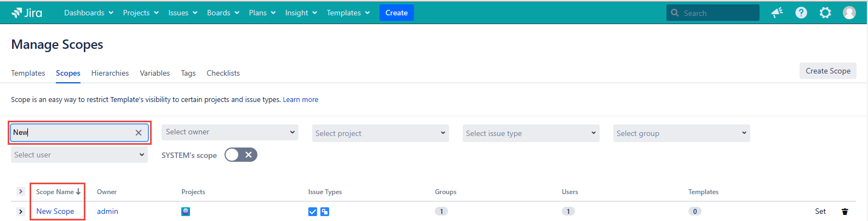Open the Select owner dropdown
The height and width of the screenshot is (221, 868).
[x=230, y=132]
